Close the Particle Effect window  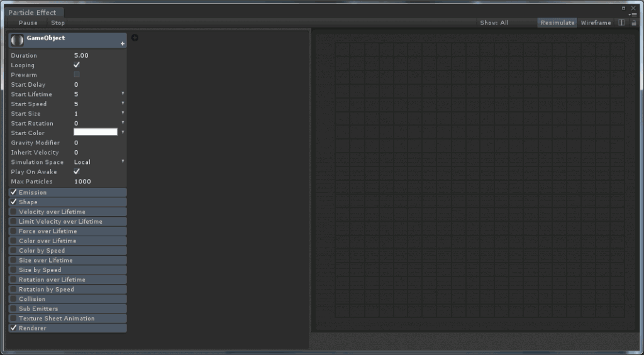(x=633, y=8)
